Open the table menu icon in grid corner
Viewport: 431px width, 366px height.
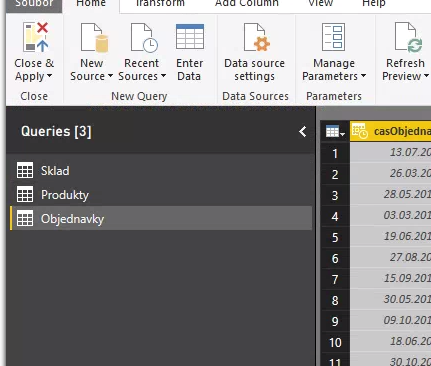point(335,132)
